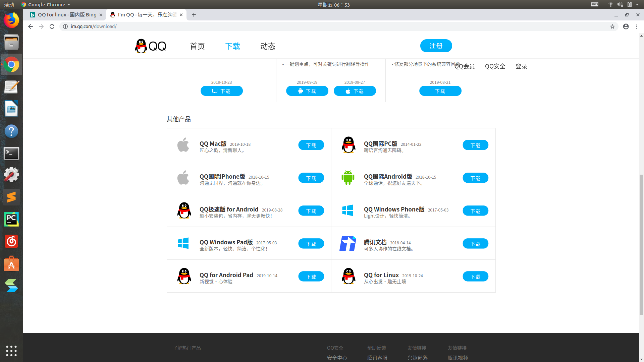The height and width of the screenshot is (362, 644).
Task: Open Firefox from the Ubuntu dock
Action: pyautogui.click(x=11, y=20)
